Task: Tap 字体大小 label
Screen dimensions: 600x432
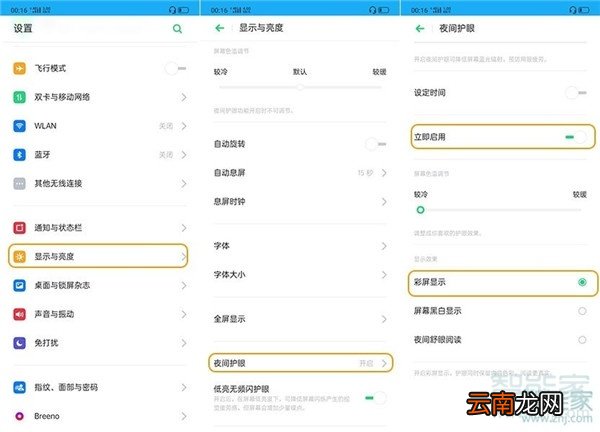Action: (229, 275)
